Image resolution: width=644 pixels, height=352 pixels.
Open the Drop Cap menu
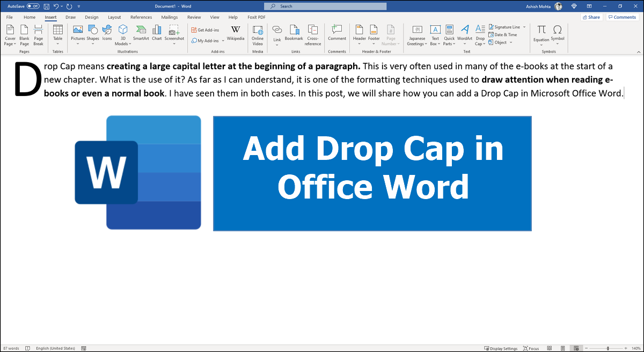480,35
